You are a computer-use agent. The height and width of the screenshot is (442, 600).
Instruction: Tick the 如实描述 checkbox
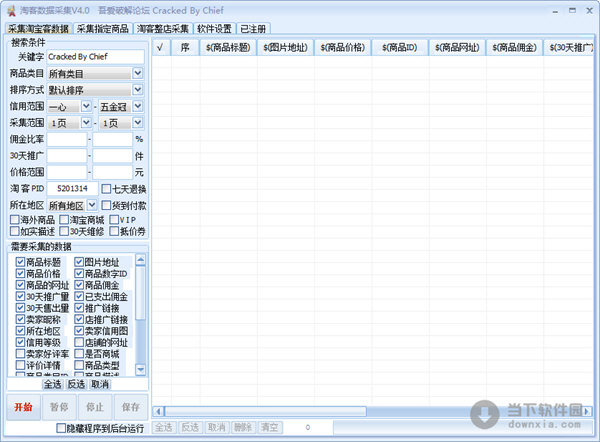(x=15, y=231)
